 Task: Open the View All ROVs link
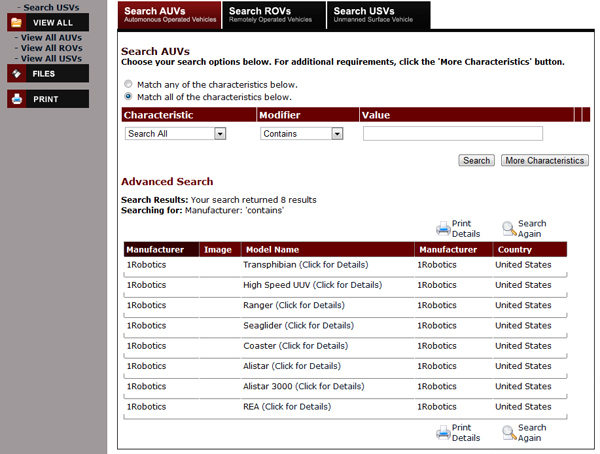click(x=52, y=48)
